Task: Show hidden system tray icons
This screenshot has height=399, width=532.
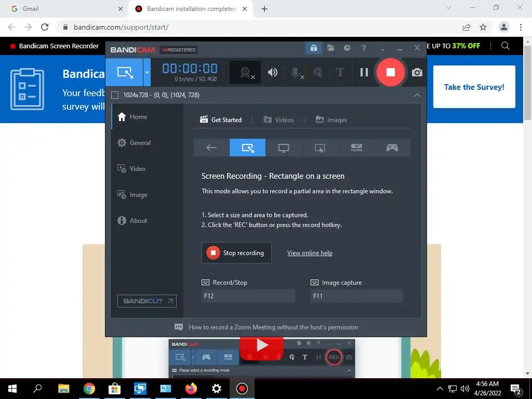Action: pyautogui.click(x=440, y=389)
